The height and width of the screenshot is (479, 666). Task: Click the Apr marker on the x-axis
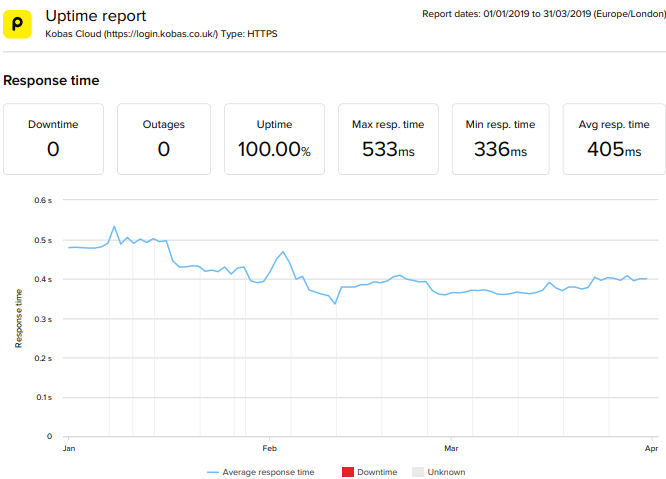coord(651,449)
